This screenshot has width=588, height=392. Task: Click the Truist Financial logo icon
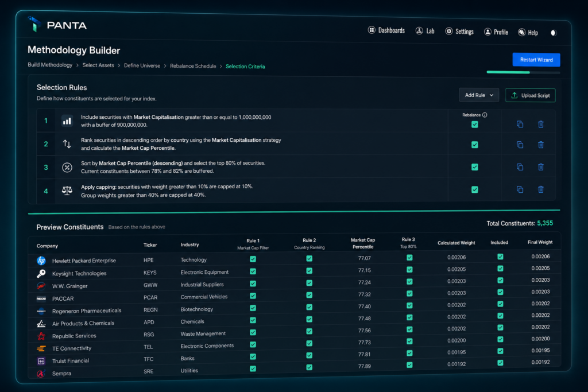coord(41,361)
